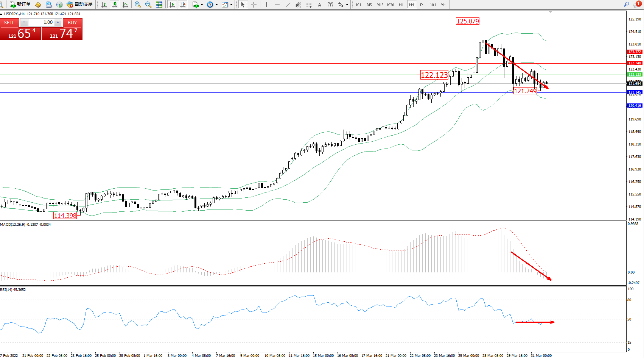
Task: Expand the Periods clock dropdown
Action: pos(216,5)
